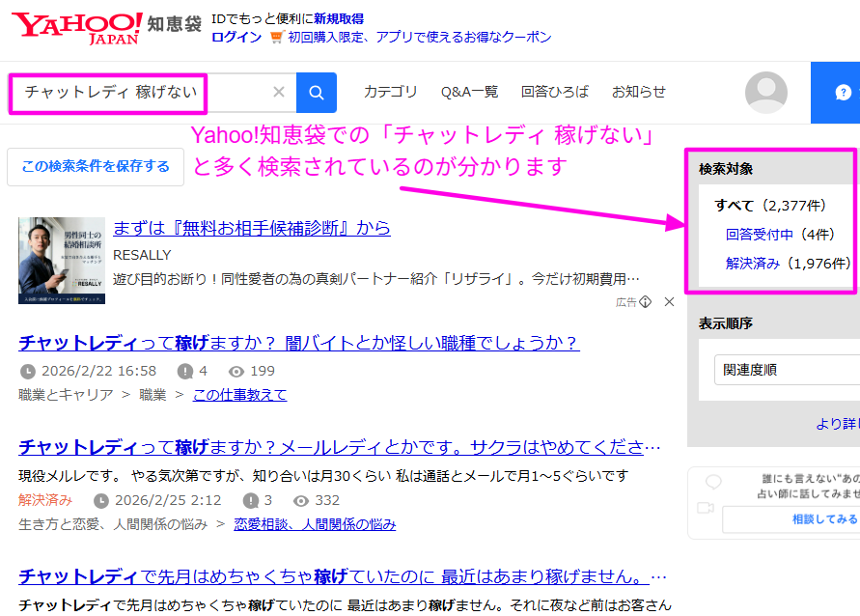Open question about 闇バイトとか怪しい職種
The height and width of the screenshot is (616, 860).
point(299,343)
